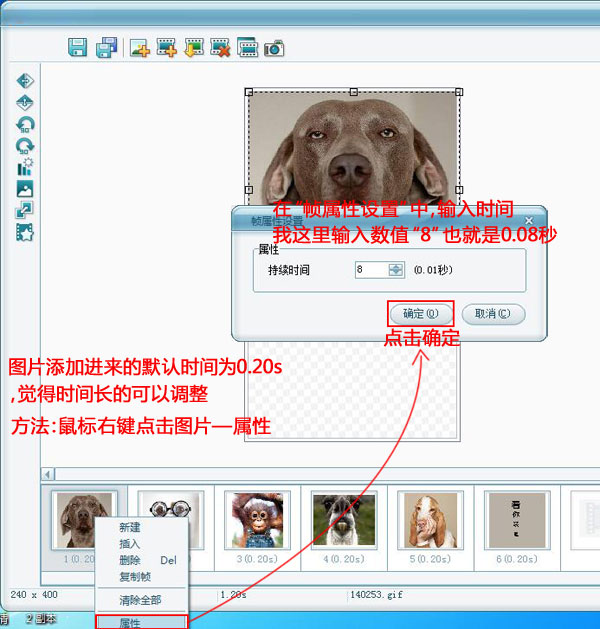Select frame 6 text thumbnail
600x629 pixels.
[x=517, y=520]
